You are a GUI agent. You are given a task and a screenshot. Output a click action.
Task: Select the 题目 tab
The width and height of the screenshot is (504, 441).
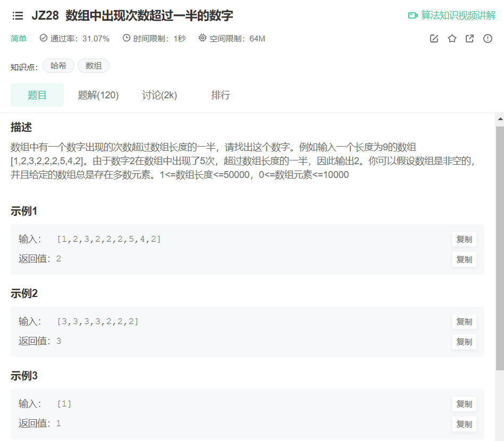pos(37,95)
